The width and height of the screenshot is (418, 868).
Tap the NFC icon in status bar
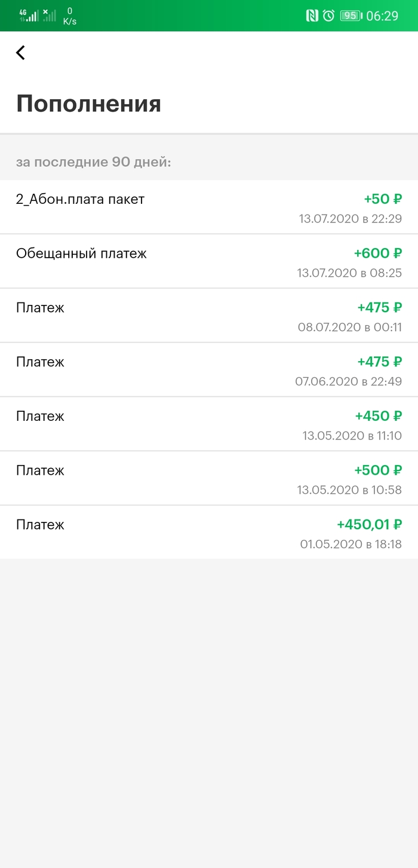tap(312, 16)
